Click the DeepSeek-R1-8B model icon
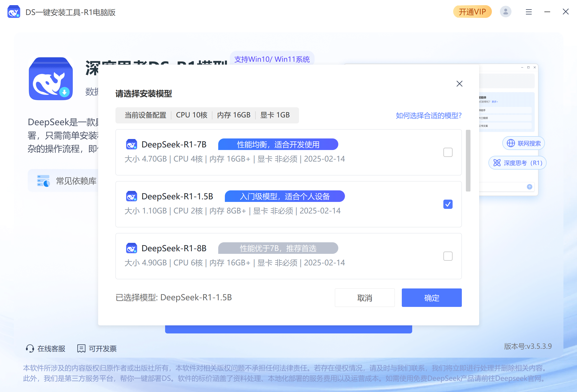 click(x=132, y=248)
